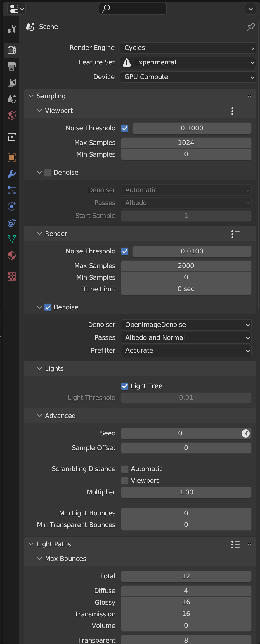The image size is (260, 644).
Task: Collapse the Light Paths panel
Action: click(x=31, y=544)
